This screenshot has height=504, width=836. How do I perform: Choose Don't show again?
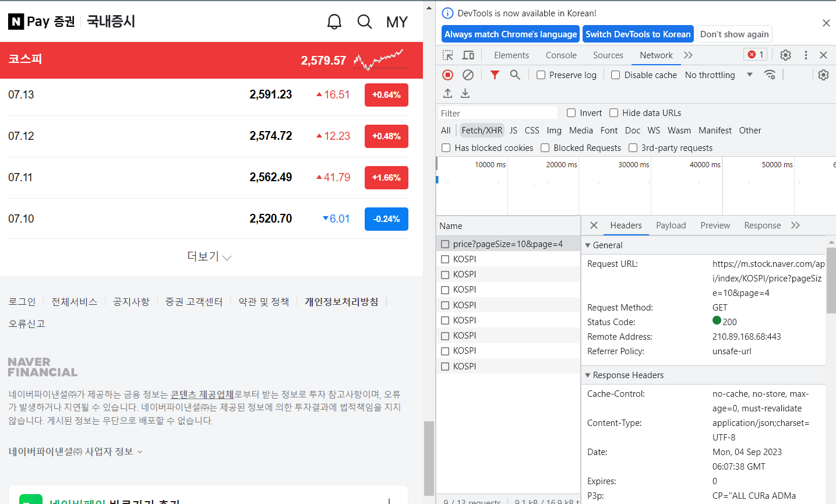[x=734, y=34]
